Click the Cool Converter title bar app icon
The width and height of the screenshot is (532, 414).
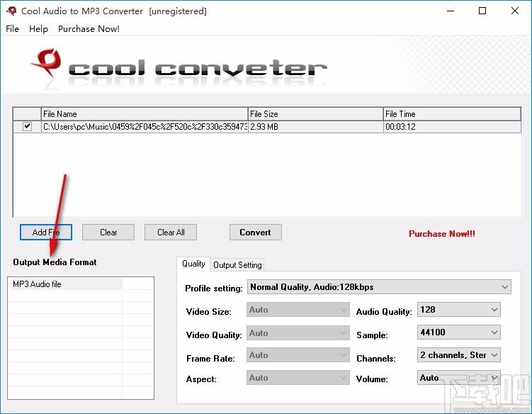coord(11,11)
